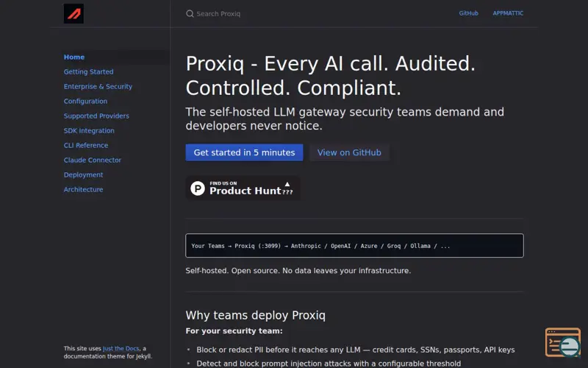Open the Product Hunt badge
This screenshot has width=588, height=368.
click(243, 188)
